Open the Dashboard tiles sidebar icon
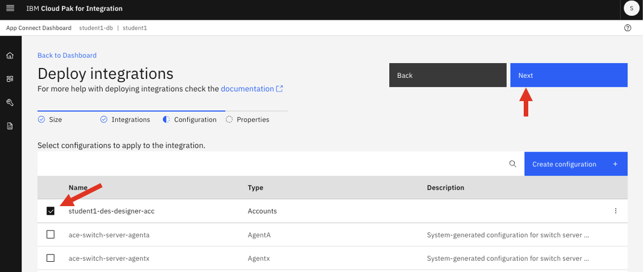The image size is (644, 272). (10, 79)
